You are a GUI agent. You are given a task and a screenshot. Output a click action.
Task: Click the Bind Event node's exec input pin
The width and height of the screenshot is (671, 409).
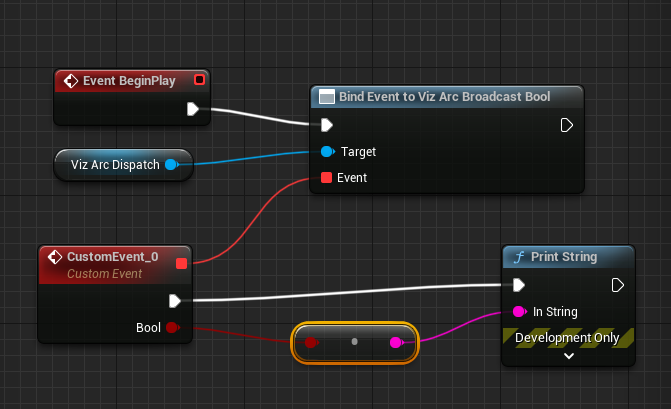(326, 125)
